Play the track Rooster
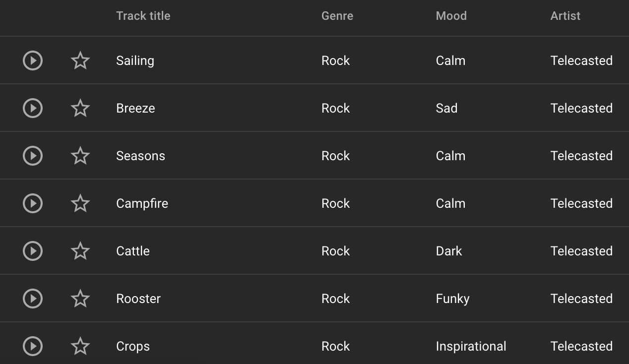 (x=32, y=298)
